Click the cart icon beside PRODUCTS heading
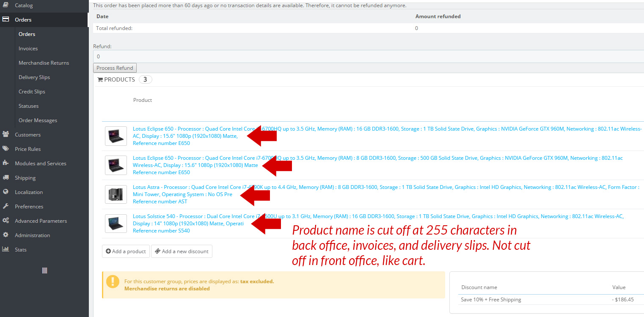The width and height of the screenshot is (644, 317). tap(100, 79)
